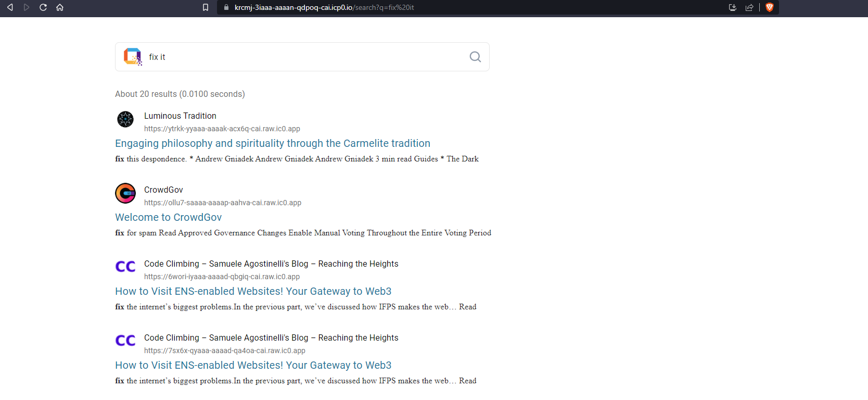Image resolution: width=868 pixels, height=400 pixels.
Task: Click the share icon in address bar
Action: (x=749, y=7)
